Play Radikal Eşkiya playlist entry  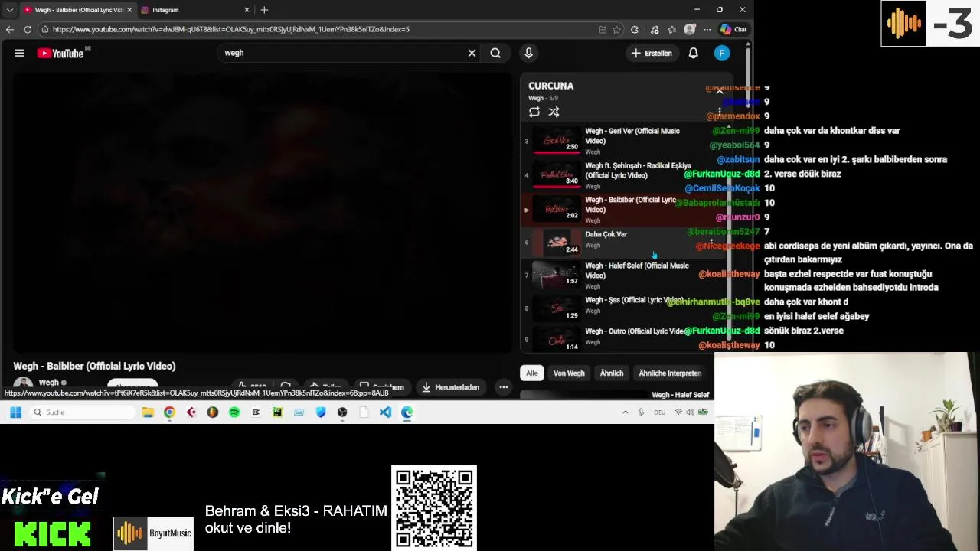624,175
